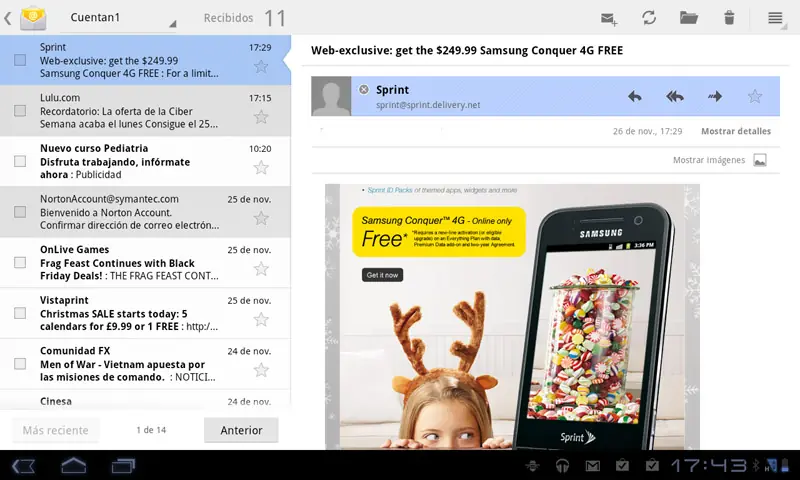Open the overflow menu icon
Viewport: 800px width, 480px height.
(775, 18)
